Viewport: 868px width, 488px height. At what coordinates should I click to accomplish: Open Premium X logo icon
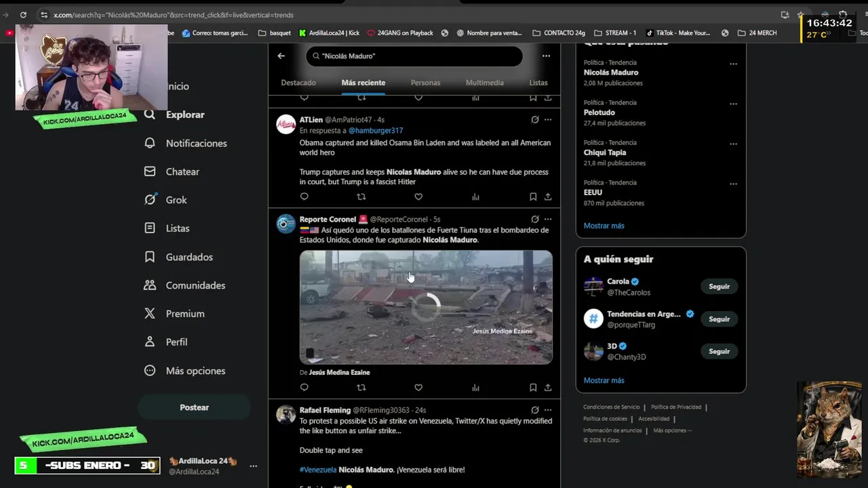pos(150,314)
